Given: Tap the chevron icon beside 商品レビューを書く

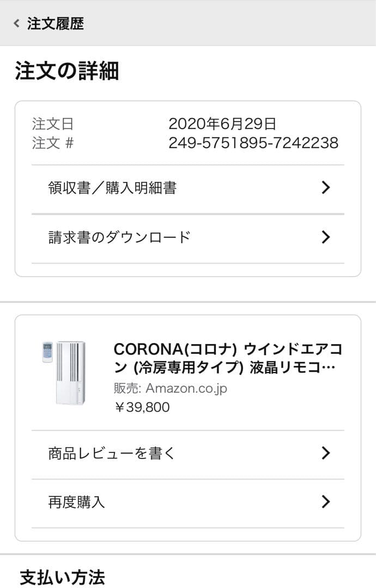Looking at the screenshot, I should [326, 452].
